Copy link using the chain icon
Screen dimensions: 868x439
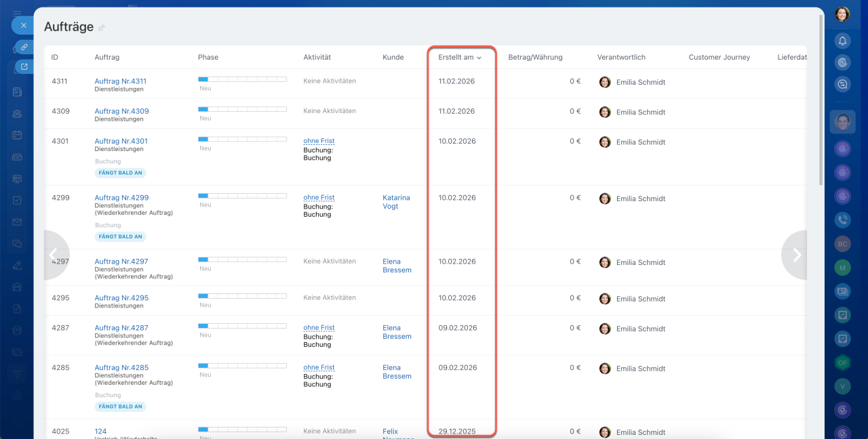point(24,47)
